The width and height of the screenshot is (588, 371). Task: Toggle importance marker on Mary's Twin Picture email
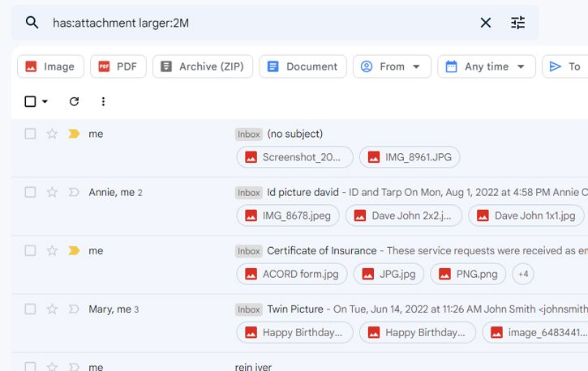74,309
